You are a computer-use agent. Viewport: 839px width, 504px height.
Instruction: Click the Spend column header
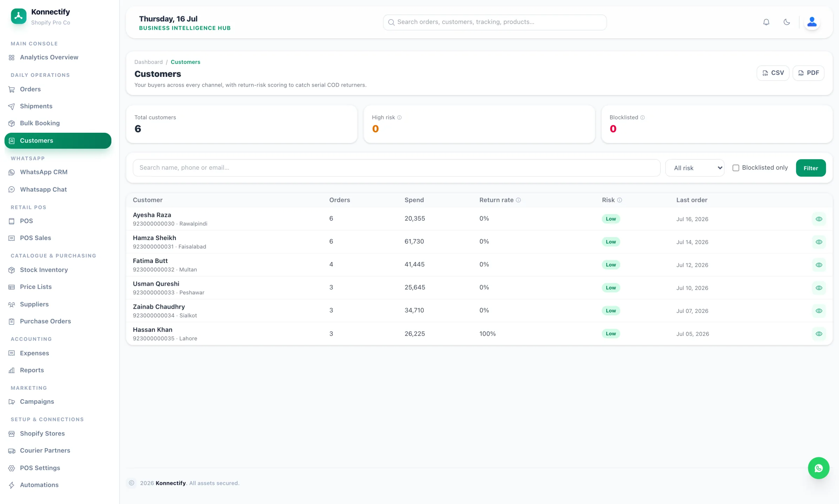pos(414,200)
